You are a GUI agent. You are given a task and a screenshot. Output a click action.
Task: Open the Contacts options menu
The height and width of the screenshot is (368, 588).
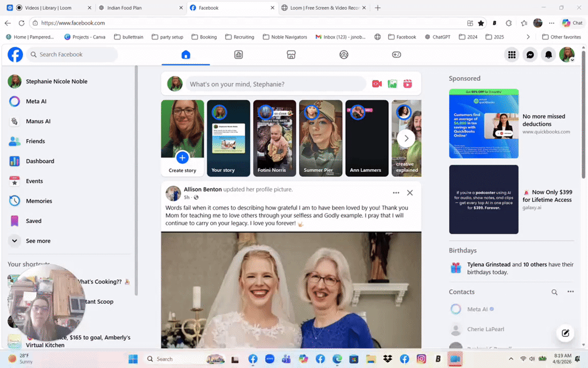pyautogui.click(x=570, y=292)
